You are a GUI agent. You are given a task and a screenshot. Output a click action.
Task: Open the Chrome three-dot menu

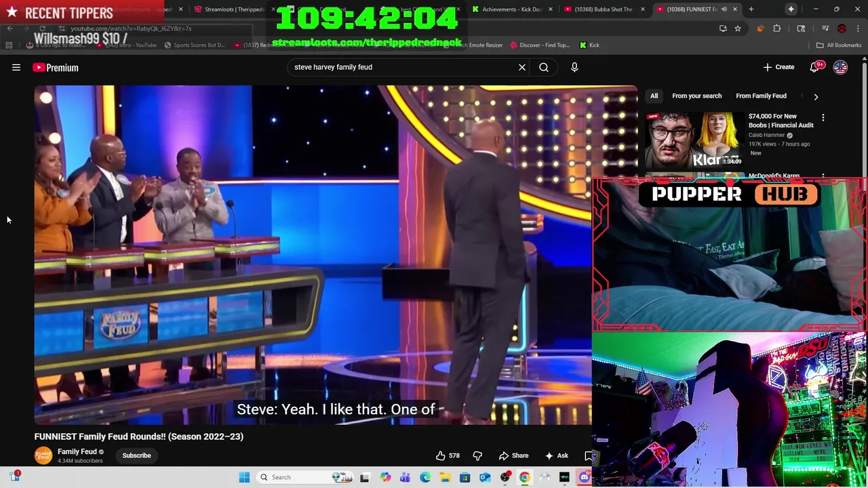858,28
